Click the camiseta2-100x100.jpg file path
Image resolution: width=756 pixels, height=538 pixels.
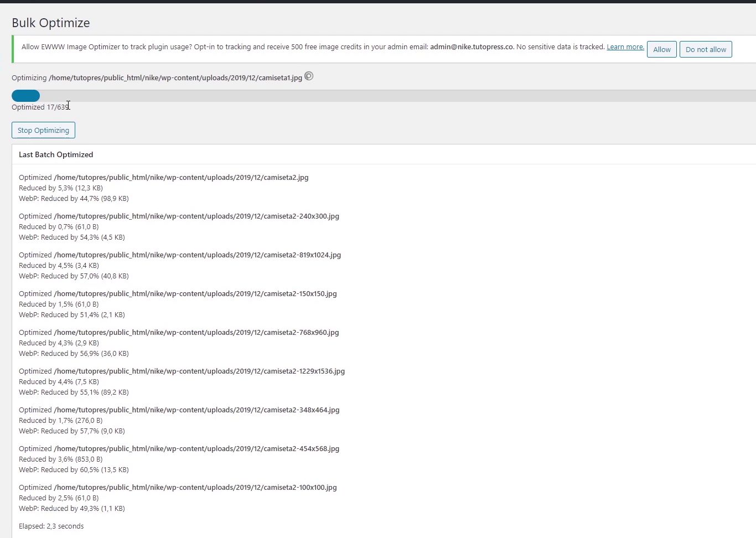(195, 488)
